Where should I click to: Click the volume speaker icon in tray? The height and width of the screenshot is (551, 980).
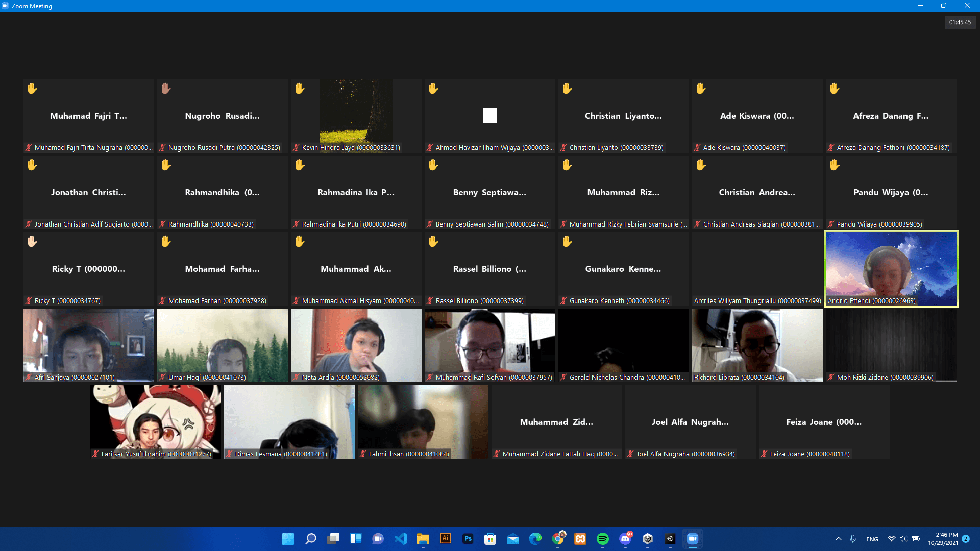903,539
